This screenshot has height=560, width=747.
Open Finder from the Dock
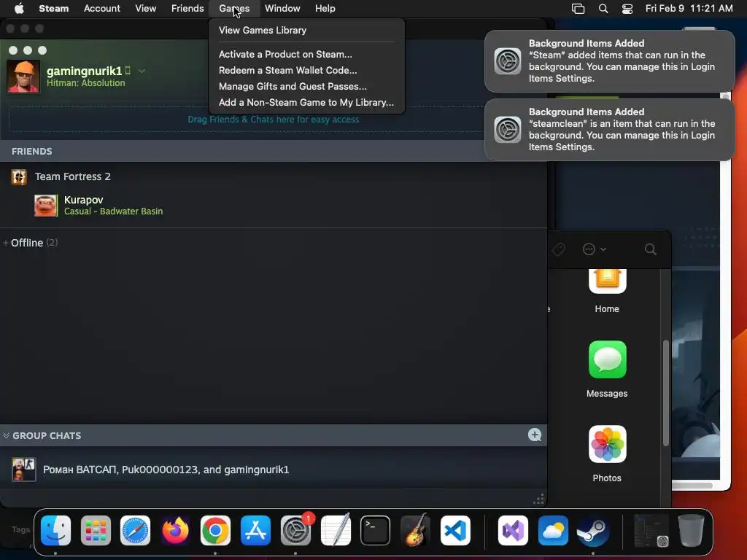coord(55,530)
